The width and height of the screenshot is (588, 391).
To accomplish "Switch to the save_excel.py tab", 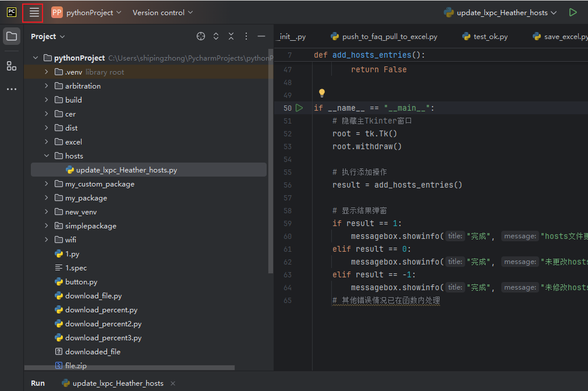I will (x=560, y=36).
